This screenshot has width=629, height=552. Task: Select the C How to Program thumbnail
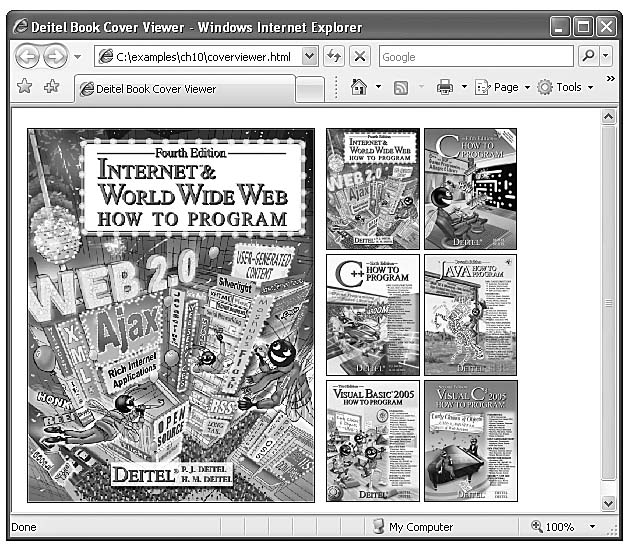471,189
